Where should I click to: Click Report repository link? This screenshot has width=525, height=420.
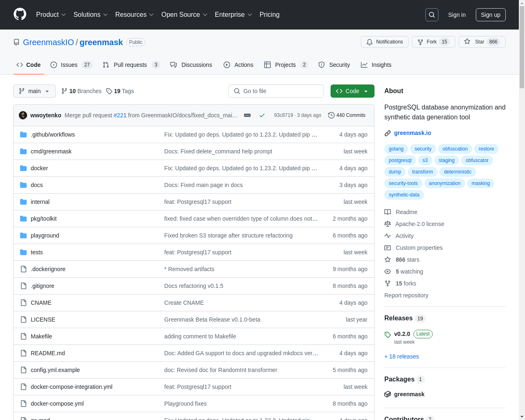406,295
